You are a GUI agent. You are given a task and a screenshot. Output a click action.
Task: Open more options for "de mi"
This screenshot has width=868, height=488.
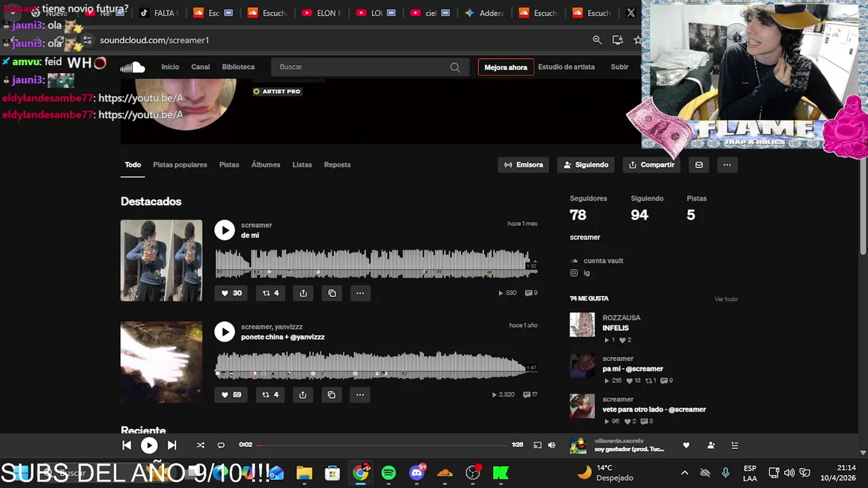click(x=360, y=293)
